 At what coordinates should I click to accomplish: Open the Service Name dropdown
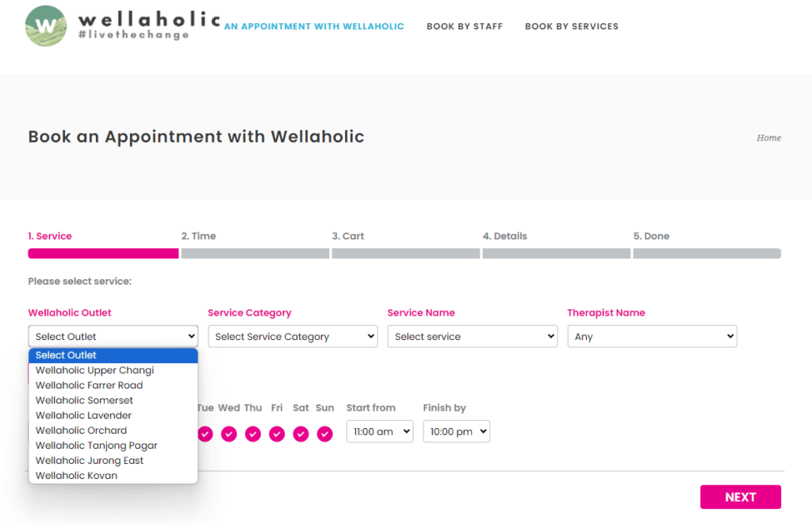(x=472, y=336)
